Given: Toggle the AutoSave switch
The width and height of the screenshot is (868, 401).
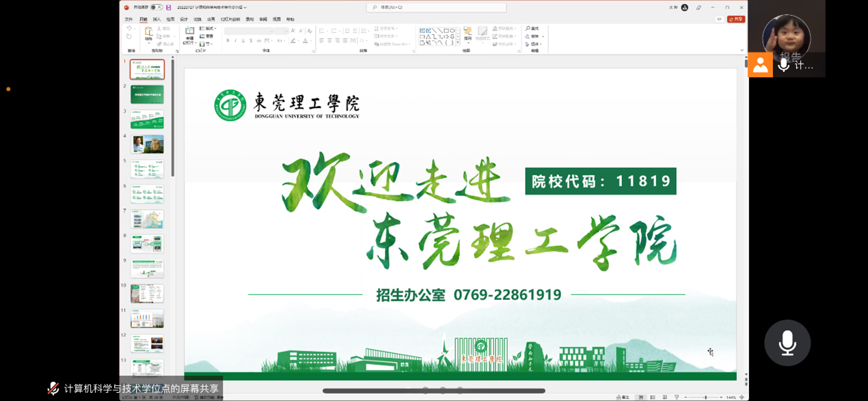Looking at the screenshot, I should (157, 8).
